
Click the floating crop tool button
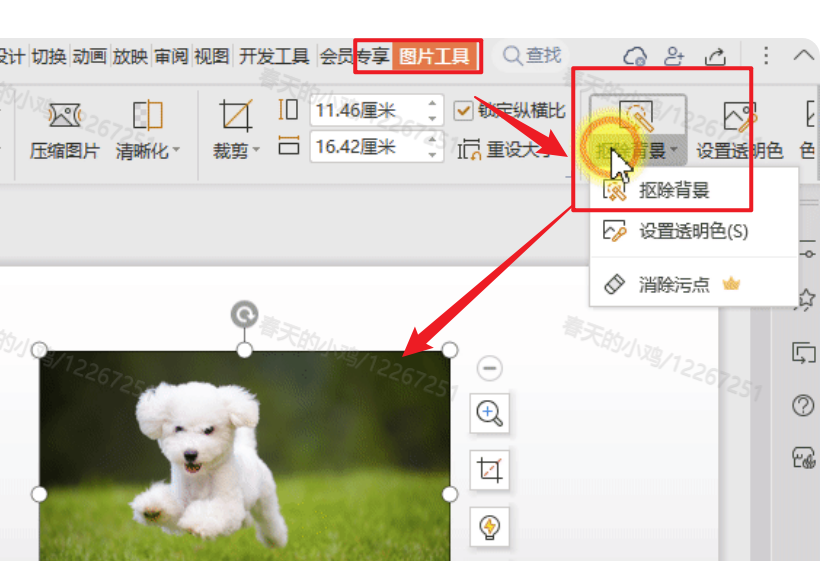489,470
